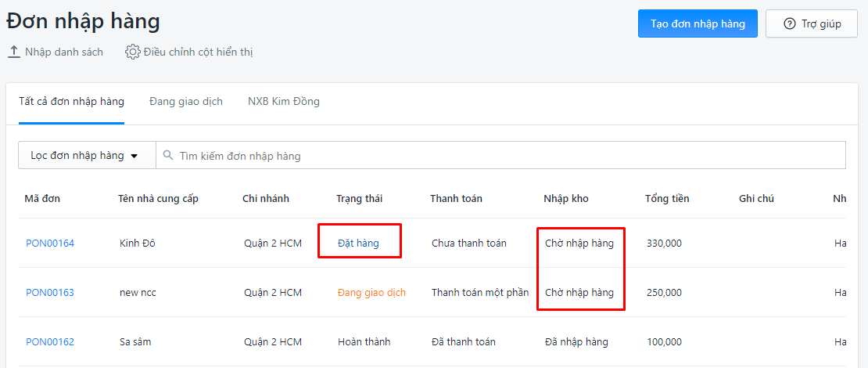The width and height of the screenshot is (868, 368).
Task: Click the question mark icon in Trợ giúp
Action: coord(789,23)
